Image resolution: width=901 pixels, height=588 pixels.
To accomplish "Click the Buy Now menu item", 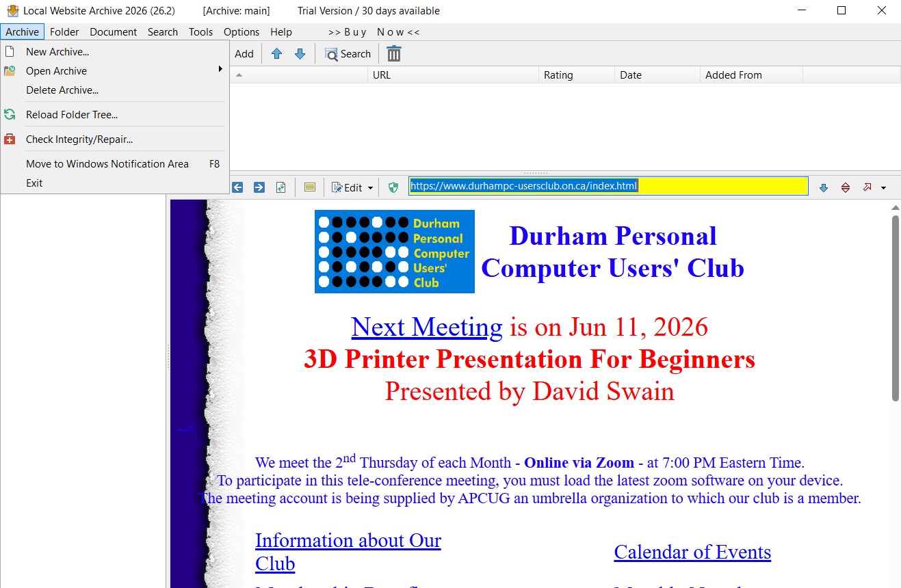I will pos(374,32).
